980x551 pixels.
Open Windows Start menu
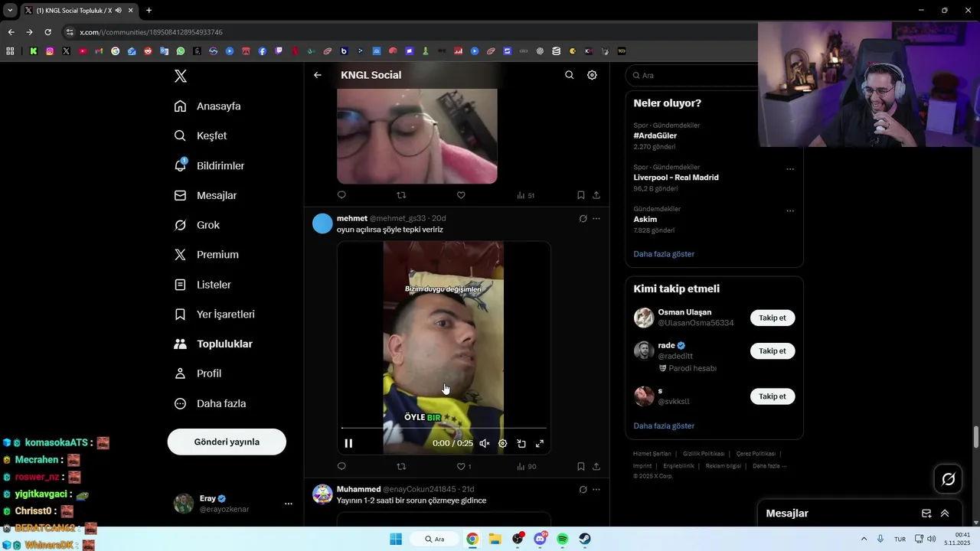396,539
